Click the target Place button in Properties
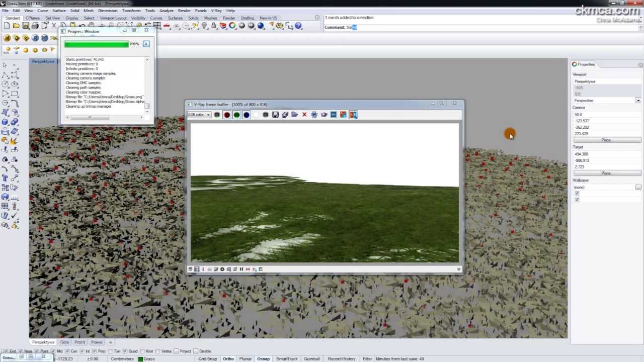 (607, 173)
